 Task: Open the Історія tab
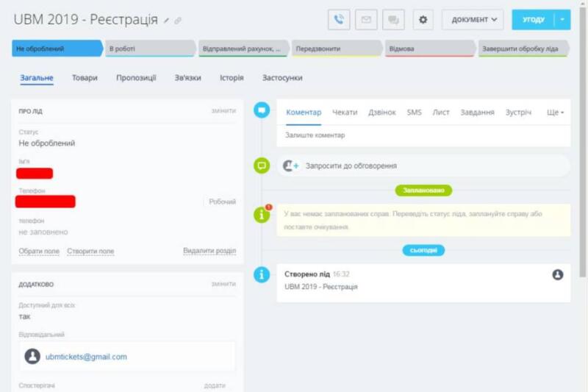[x=232, y=78]
